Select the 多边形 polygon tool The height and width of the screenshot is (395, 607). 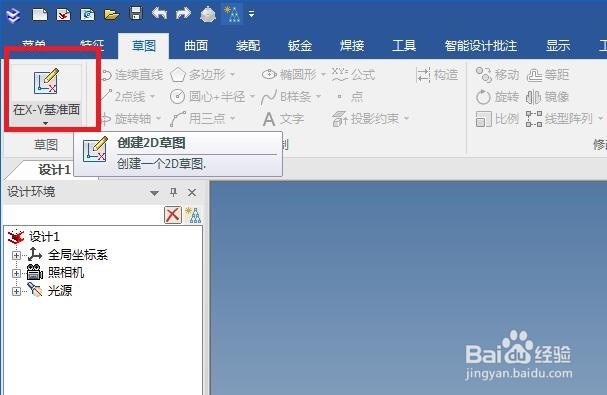198,74
